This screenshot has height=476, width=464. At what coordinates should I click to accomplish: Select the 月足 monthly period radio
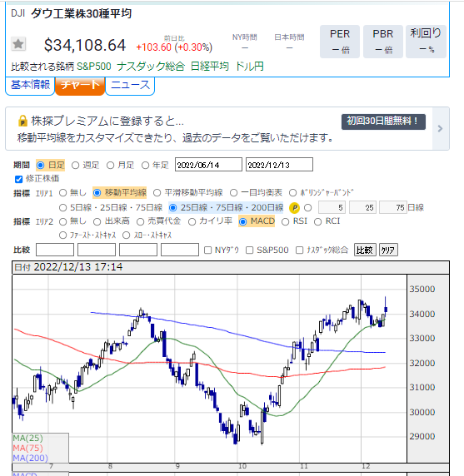pyautogui.click(x=110, y=166)
